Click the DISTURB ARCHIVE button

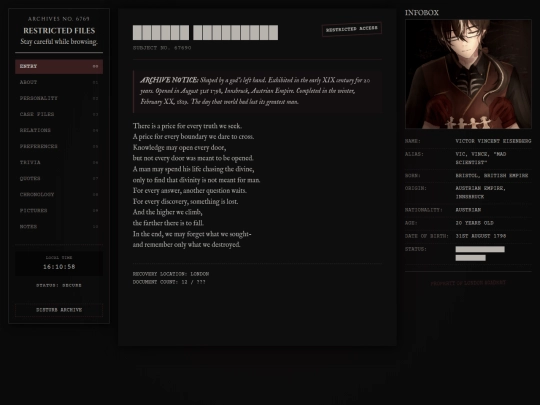59,310
